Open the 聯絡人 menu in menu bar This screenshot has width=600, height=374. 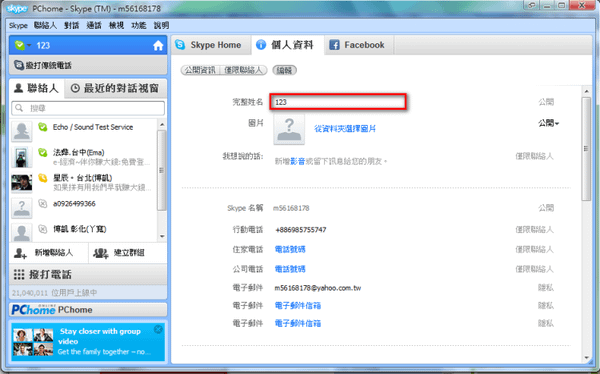tap(45, 25)
